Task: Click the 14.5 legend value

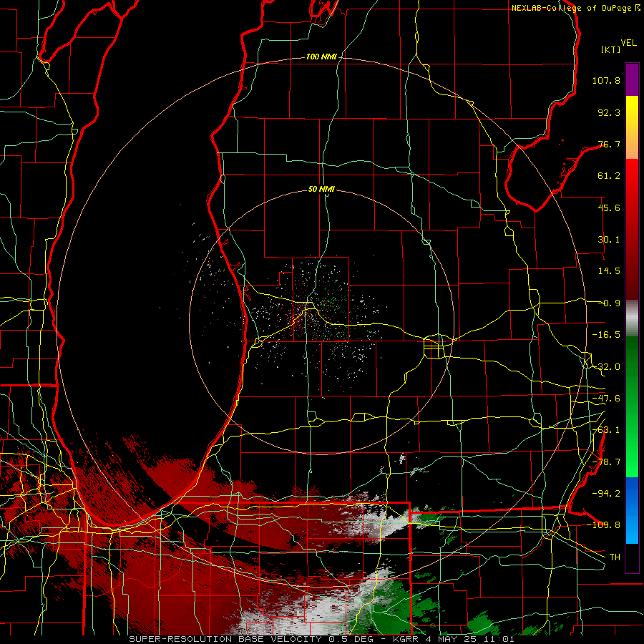Action: [x=609, y=271]
